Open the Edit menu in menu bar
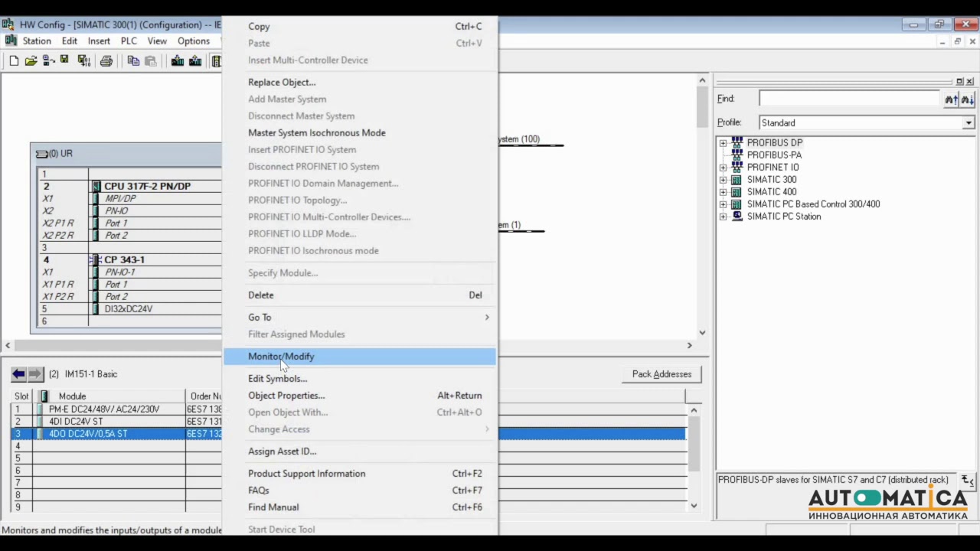Image resolution: width=980 pixels, height=551 pixels. pos(70,41)
